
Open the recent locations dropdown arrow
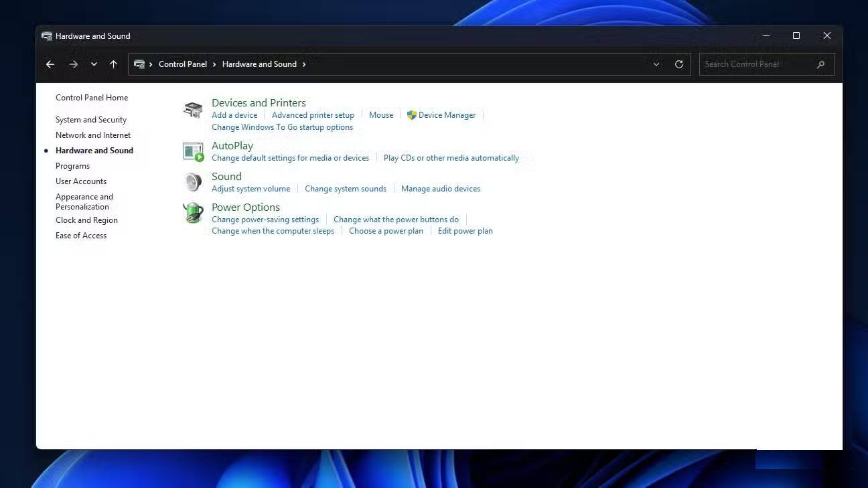94,64
